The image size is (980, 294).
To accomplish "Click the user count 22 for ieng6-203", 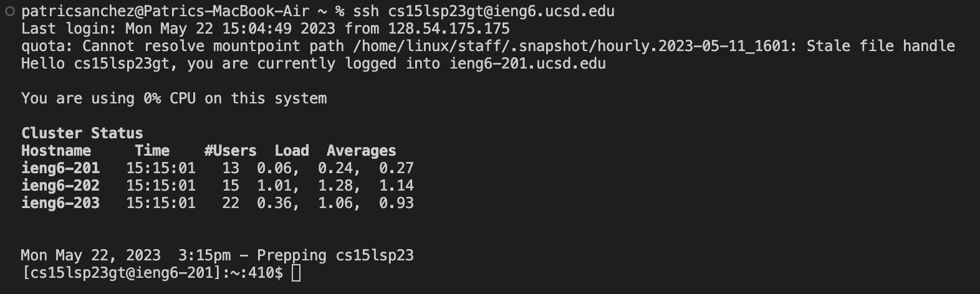I will 231,203.
